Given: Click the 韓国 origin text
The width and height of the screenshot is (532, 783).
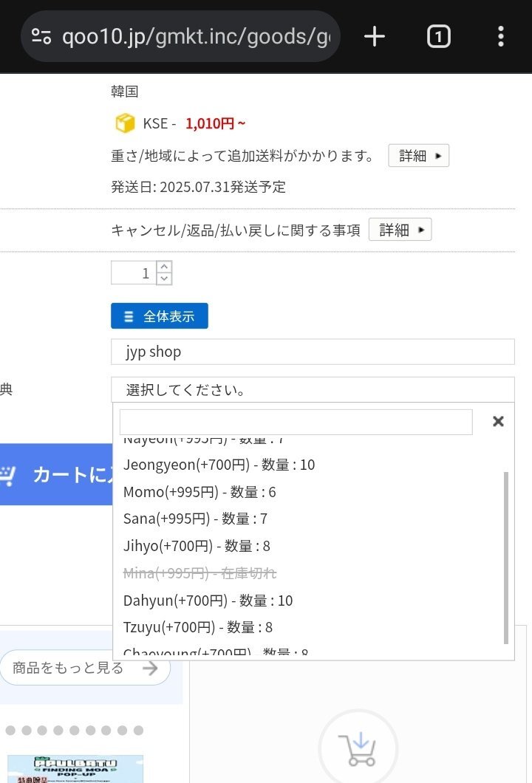Looking at the screenshot, I should tap(124, 92).
